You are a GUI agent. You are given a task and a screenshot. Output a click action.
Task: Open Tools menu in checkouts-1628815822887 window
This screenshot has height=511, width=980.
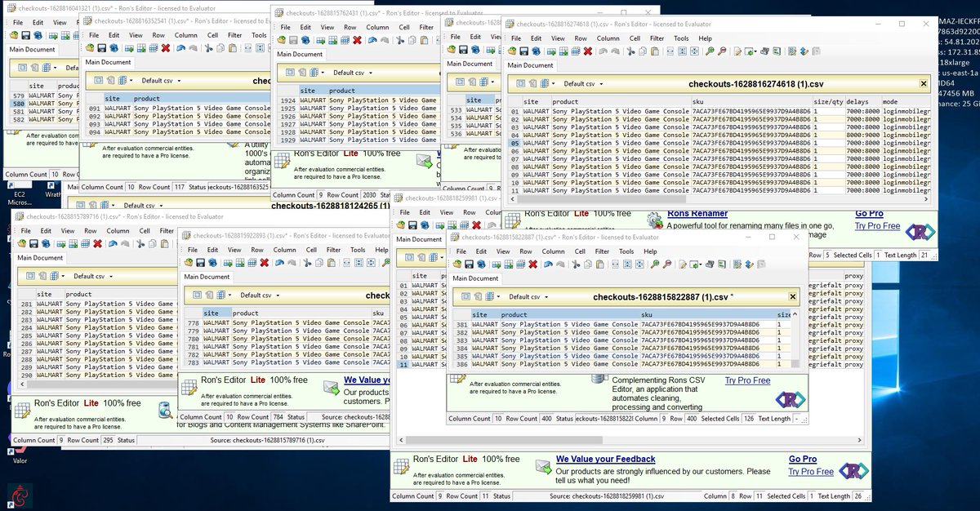[627, 251]
